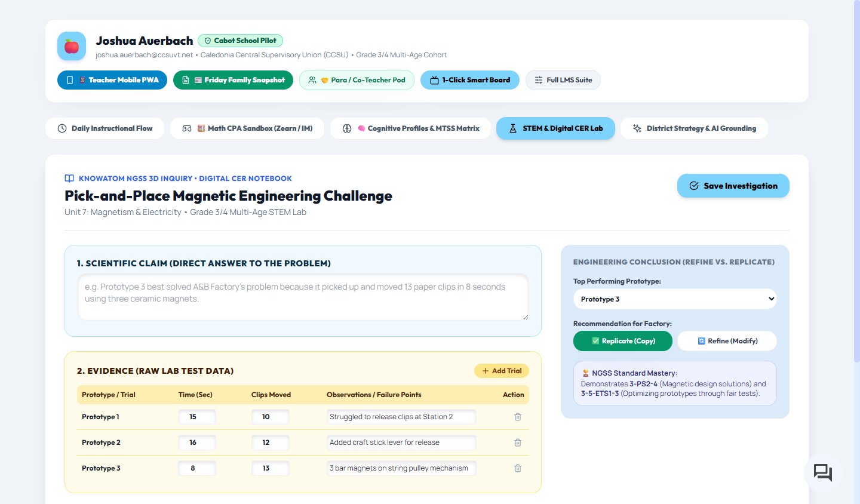Open the chat bubble widget

pyautogui.click(x=823, y=473)
